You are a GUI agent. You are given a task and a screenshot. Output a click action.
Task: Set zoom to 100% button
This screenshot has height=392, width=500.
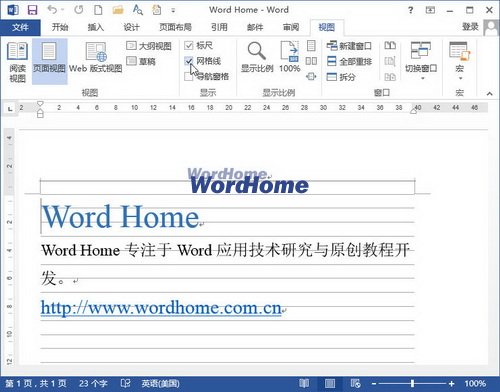289,57
